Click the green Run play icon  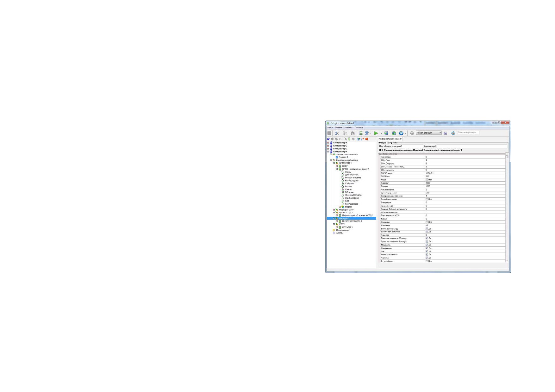pyautogui.click(x=376, y=133)
